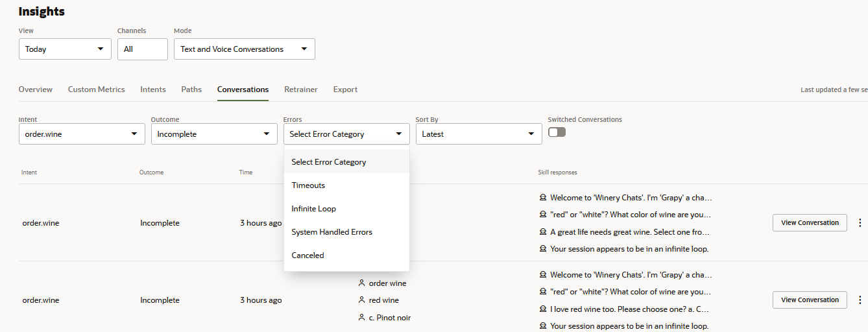Screen dimensions: 868x332
Task: Click the bot icon beside first infinite loop message
Action: pyautogui.click(x=543, y=249)
